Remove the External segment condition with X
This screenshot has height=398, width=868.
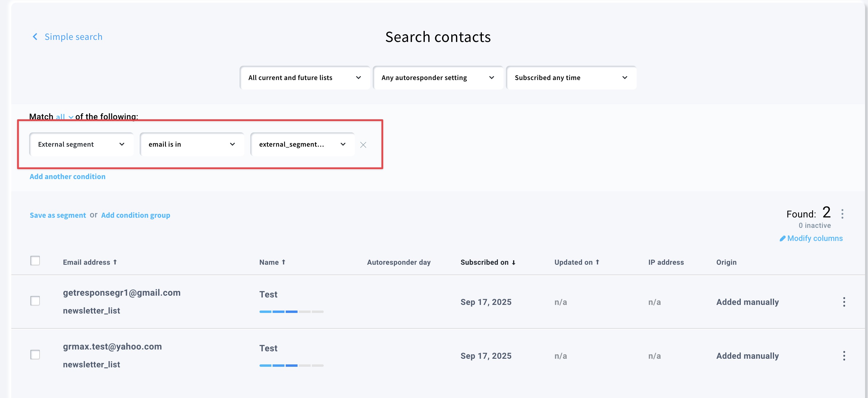point(363,145)
